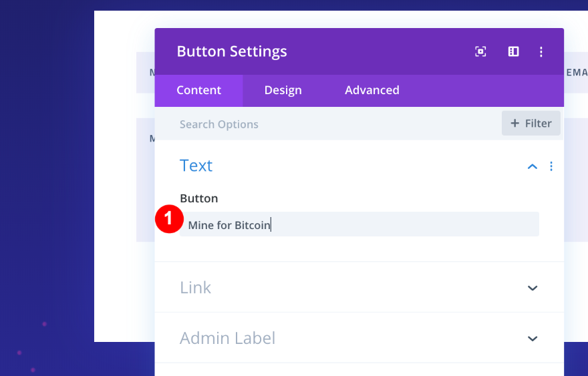This screenshot has width=588, height=376.
Task: Open the Advanced tab
Action: [372, 90]
